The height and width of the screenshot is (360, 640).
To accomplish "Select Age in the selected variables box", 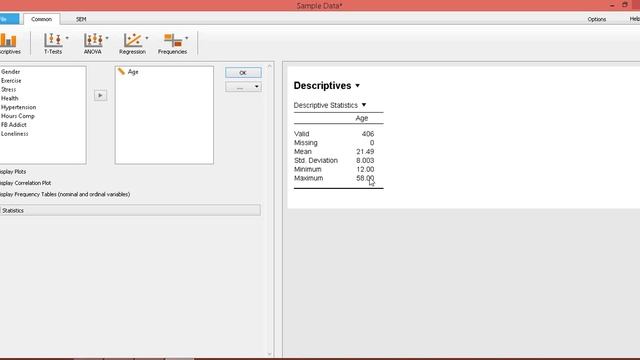I will point(133,72).
